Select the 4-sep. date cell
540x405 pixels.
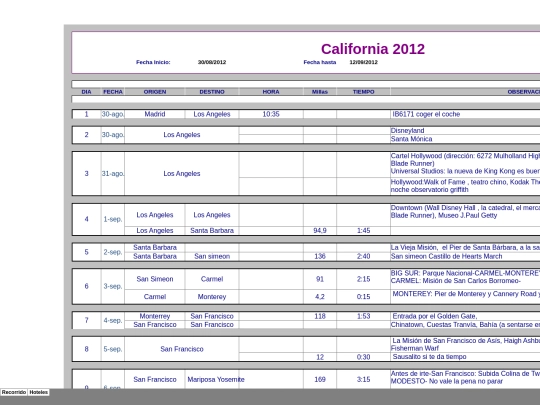tap(113, 321)
